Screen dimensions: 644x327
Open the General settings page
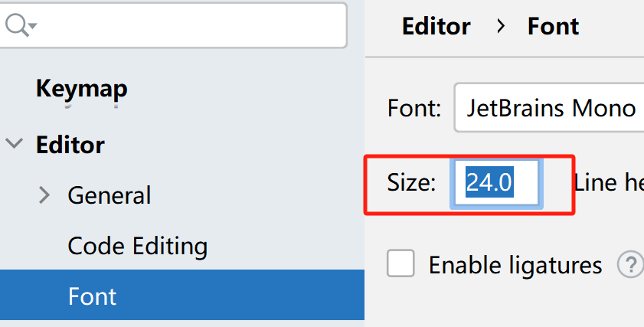click(x=109, y=195)
